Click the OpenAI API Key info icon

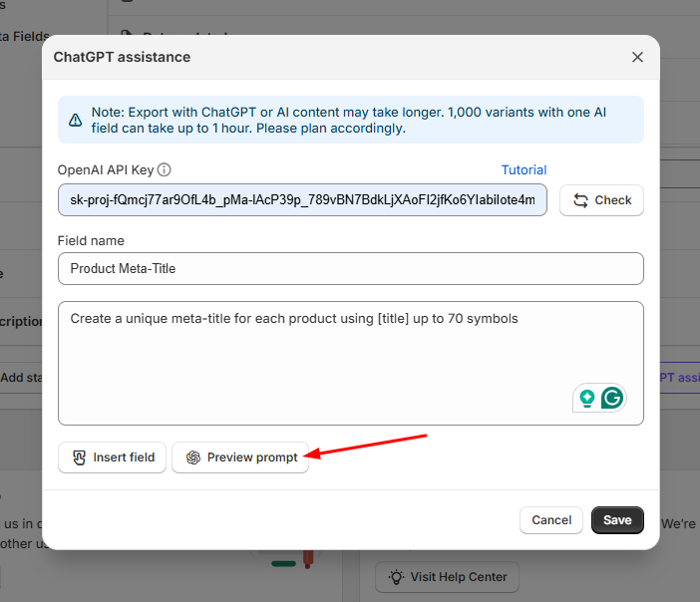(x=165, y=170)
